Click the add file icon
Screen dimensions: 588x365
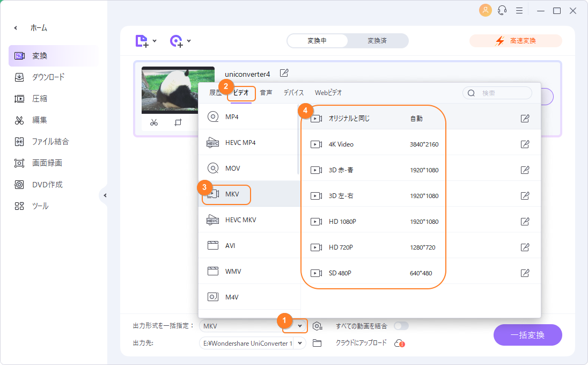142,41
